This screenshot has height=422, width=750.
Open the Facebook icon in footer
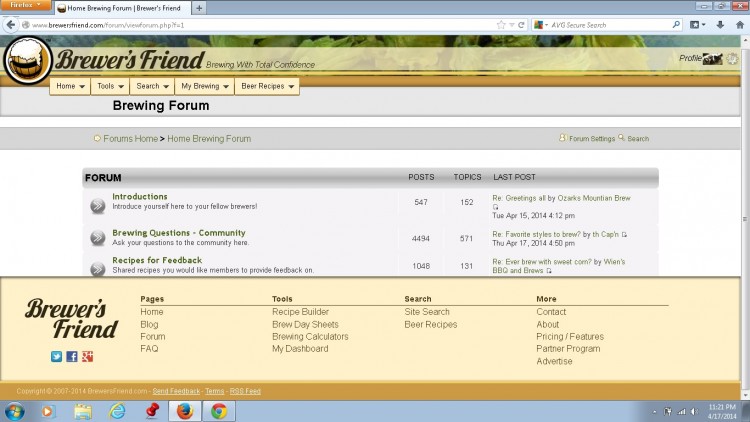[x=72, y=356]
